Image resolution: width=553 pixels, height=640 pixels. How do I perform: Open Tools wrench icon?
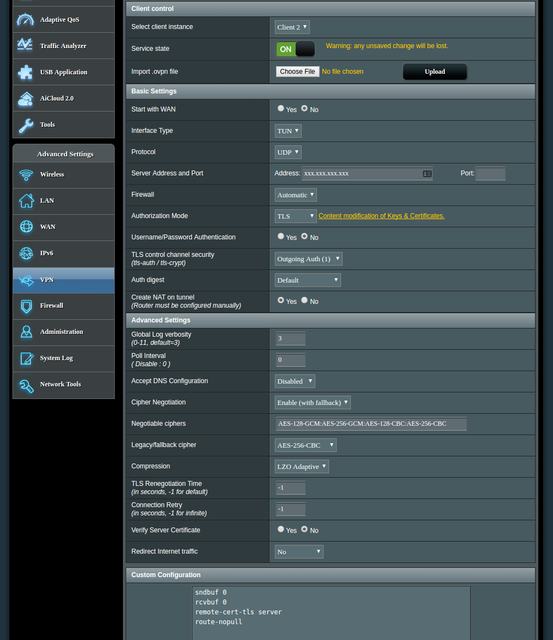(26, 125)
